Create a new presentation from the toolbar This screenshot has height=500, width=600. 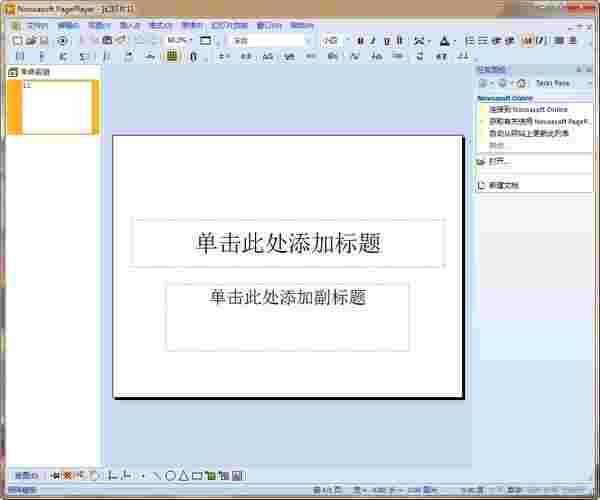[18, 41]
